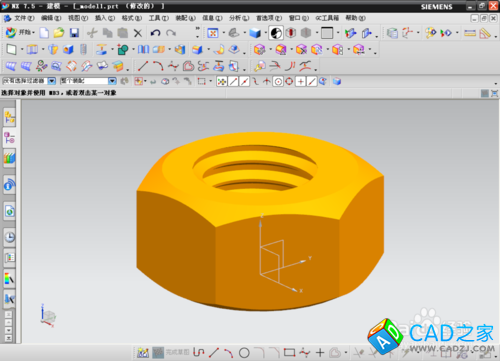Toggle the midpoint snap option
The width and height of the screenshot is (500, 361).
(x=244, y=81)
